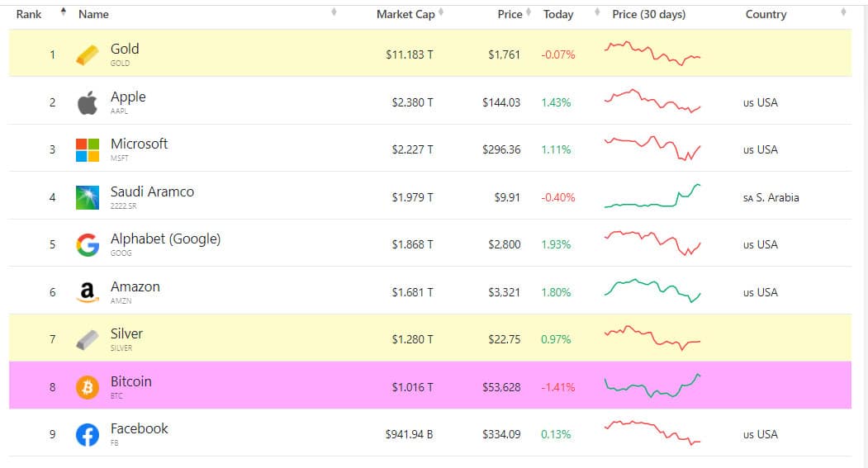
Task: View Saudi Aramco 30-day price sparkline
Action: click(652, 197)
